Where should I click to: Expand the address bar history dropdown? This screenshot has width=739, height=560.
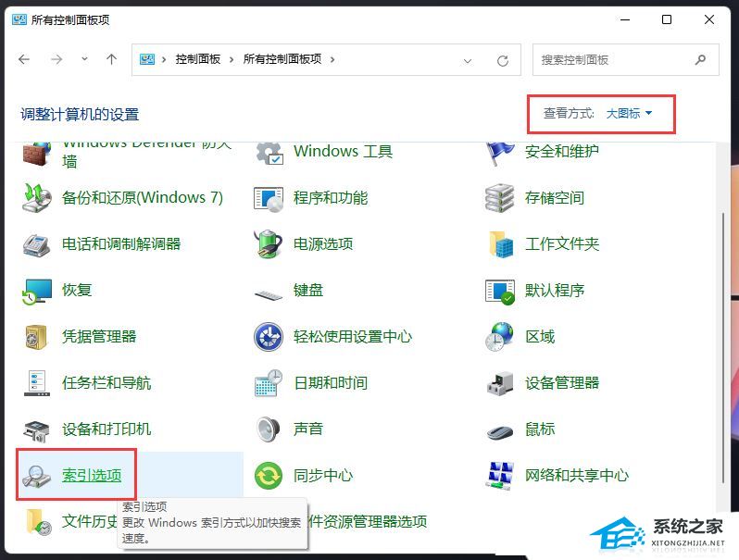tap(468, 61)
